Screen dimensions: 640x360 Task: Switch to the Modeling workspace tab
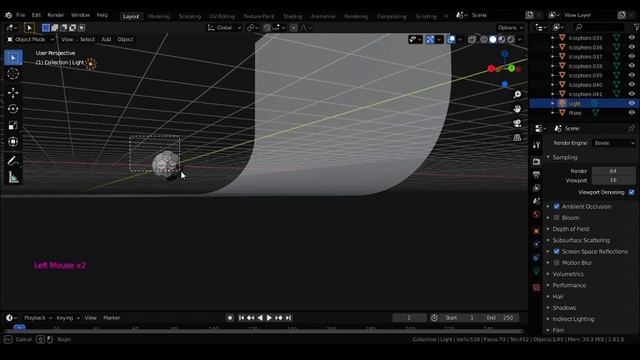[159, 16]
